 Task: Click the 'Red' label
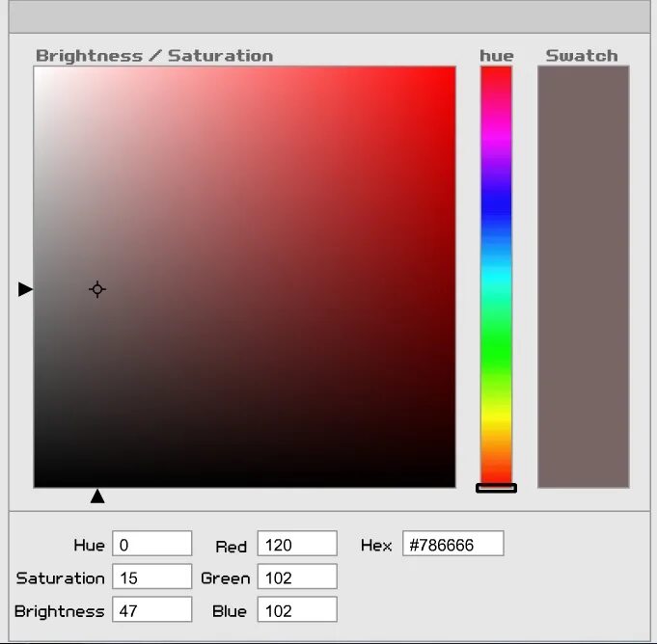coord(231,547)
